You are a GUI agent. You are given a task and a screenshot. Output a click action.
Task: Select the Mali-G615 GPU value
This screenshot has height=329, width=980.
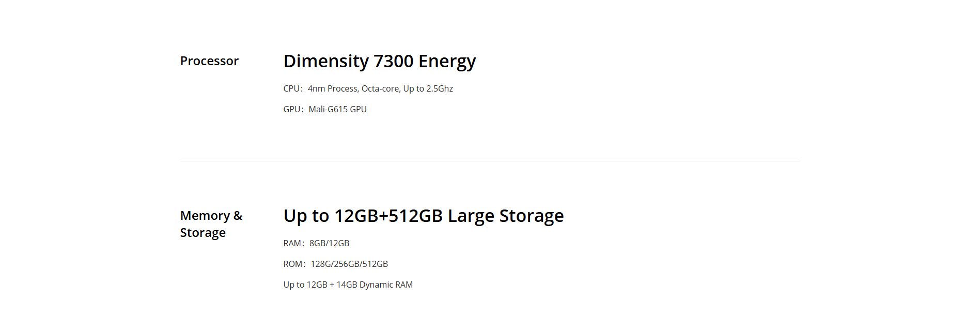click(x=338, y=109)
